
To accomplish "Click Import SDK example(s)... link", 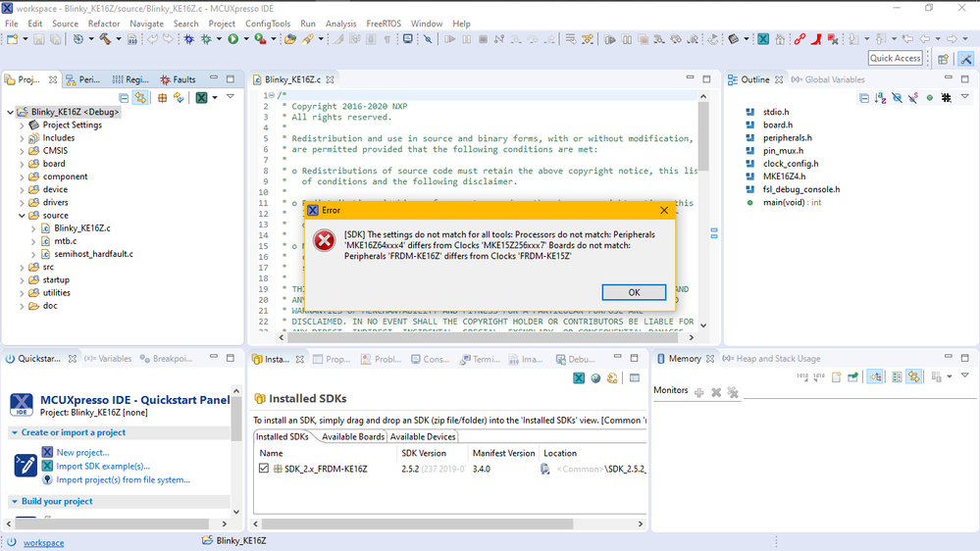I will (x=103, y=466).
